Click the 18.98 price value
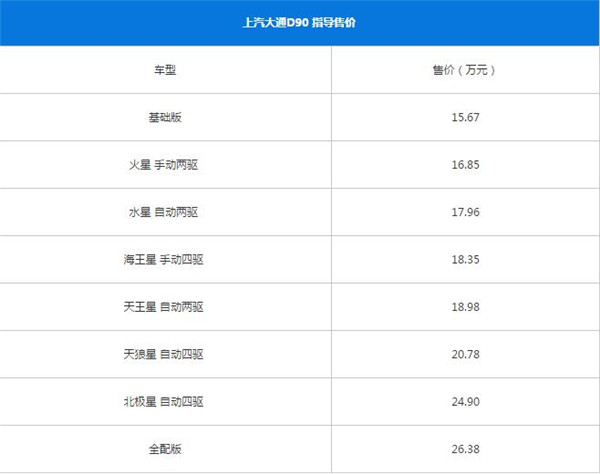 465,307
